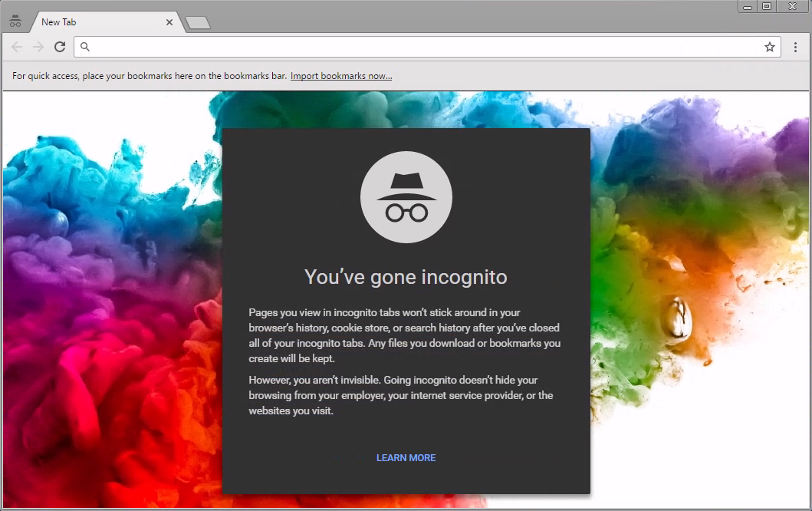This screenshot has height=511, width=812.
Task: Click the "For quick access" bookmarks bar text
Action: (150, 76)
